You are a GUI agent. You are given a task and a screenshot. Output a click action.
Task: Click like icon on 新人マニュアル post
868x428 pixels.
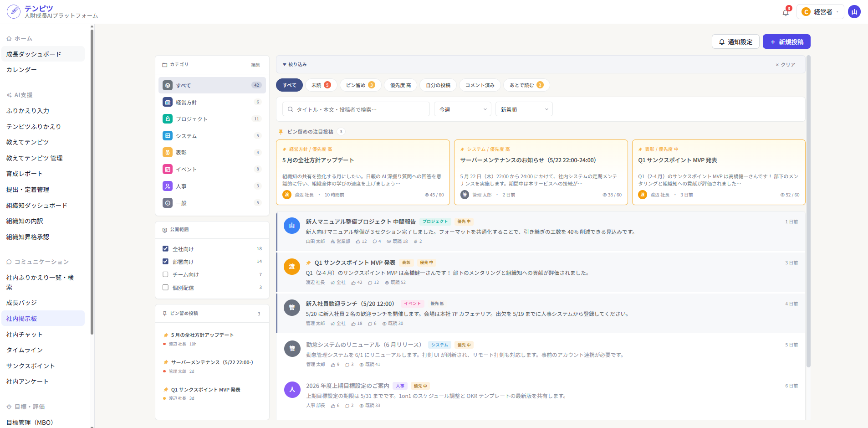(x=358, y=242)
